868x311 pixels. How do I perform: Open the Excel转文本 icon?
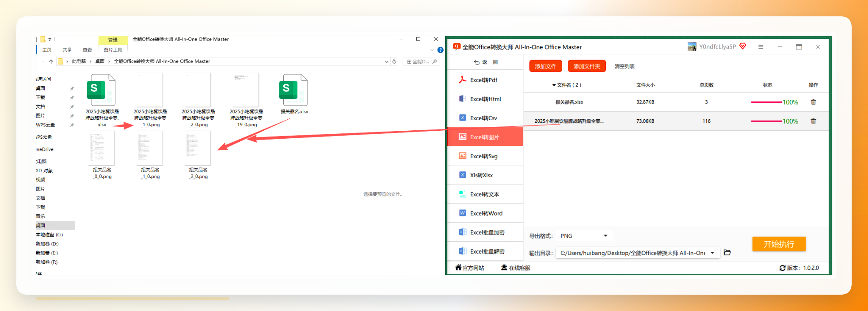[462, 194]
